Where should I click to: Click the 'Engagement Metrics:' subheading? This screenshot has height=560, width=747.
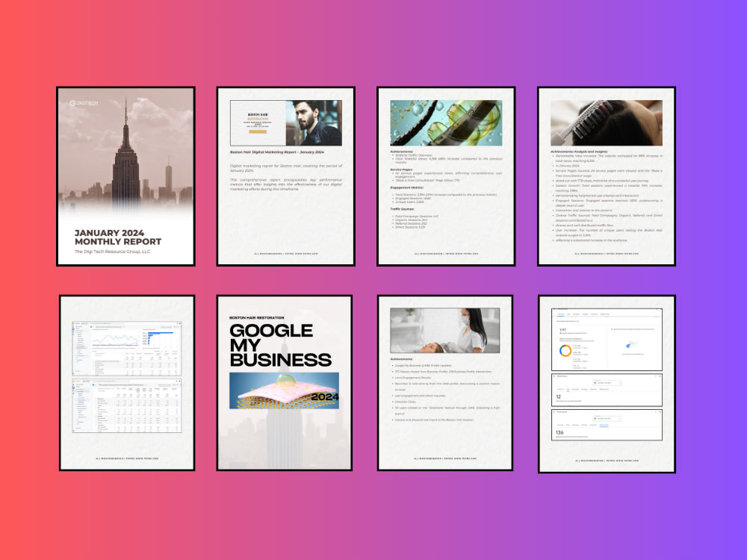(407, 187)
